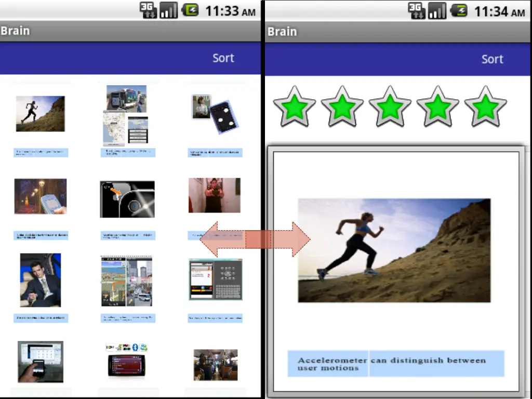Set rating with the second green star
Screen dimensions: 532x399
(x=342, y=106)
